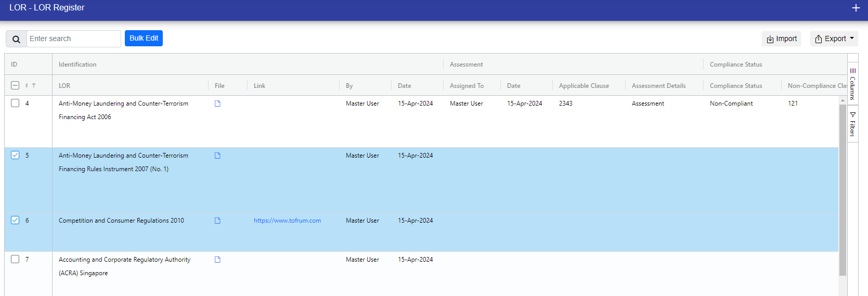Viewport: 868px width, 296px height.
Task: Open file icon for row 4
Action: [217, 104]
